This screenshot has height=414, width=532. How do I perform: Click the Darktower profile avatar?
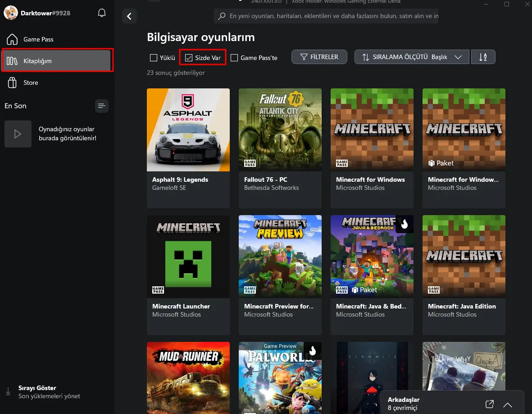pyautogui.click(x=11, y=13)
